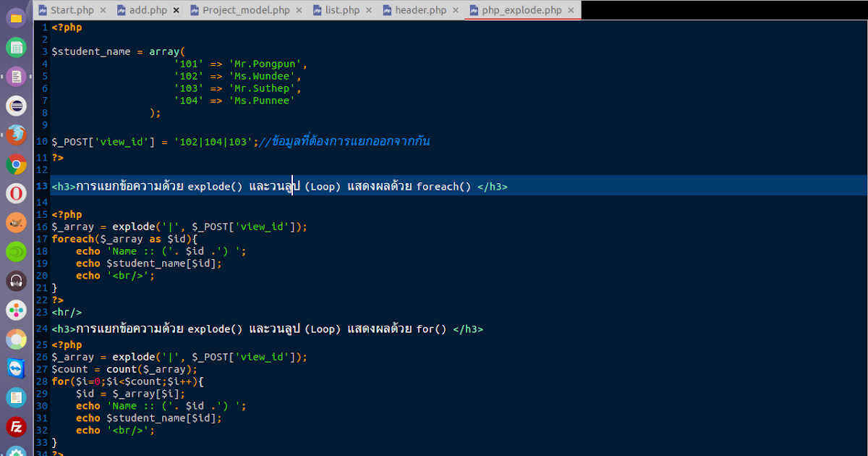The image size is (868, 456).
Task: Close the add.php tab
Action: tap(175, 10)
